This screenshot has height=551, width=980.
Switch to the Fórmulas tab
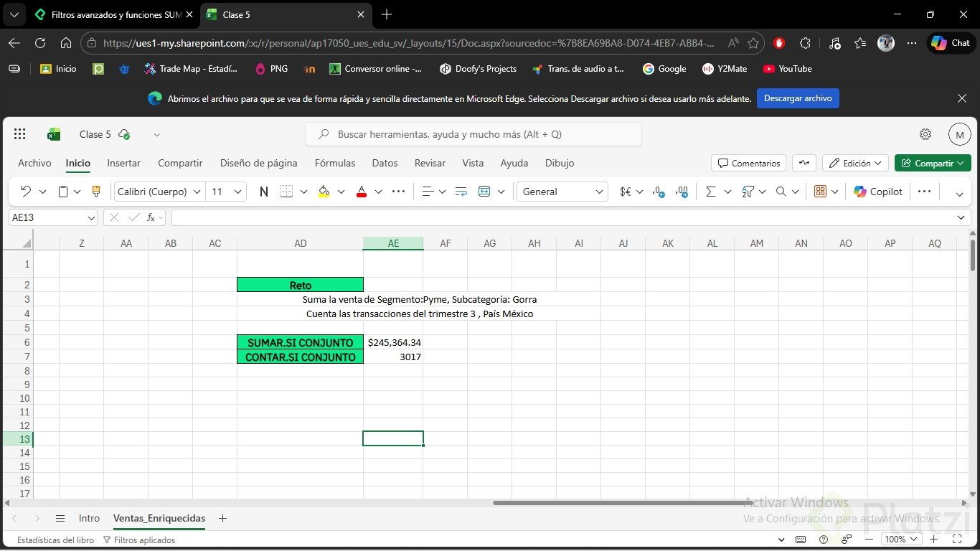coord(335,163)
